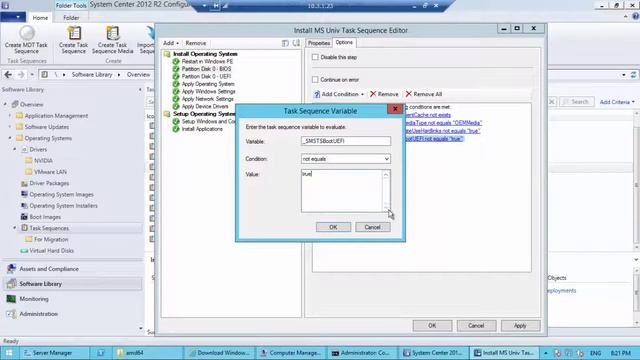Screen dimensions: 640x360
Task: Select Restart in Windows PE step icon
Action: click(176, 61)
